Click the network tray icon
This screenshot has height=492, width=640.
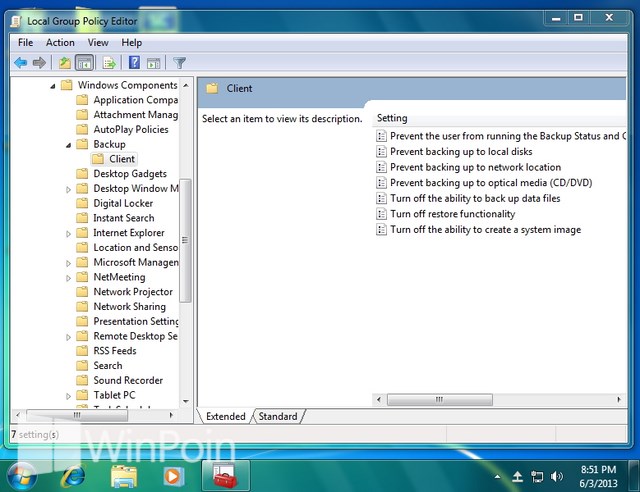click(537, 476)
